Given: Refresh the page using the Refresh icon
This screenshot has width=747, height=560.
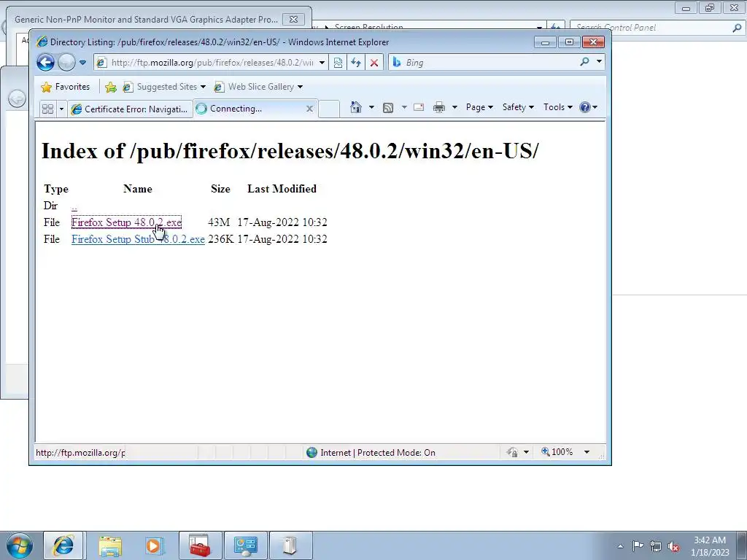Looking at the screenshot, I should tap(356, 63).
